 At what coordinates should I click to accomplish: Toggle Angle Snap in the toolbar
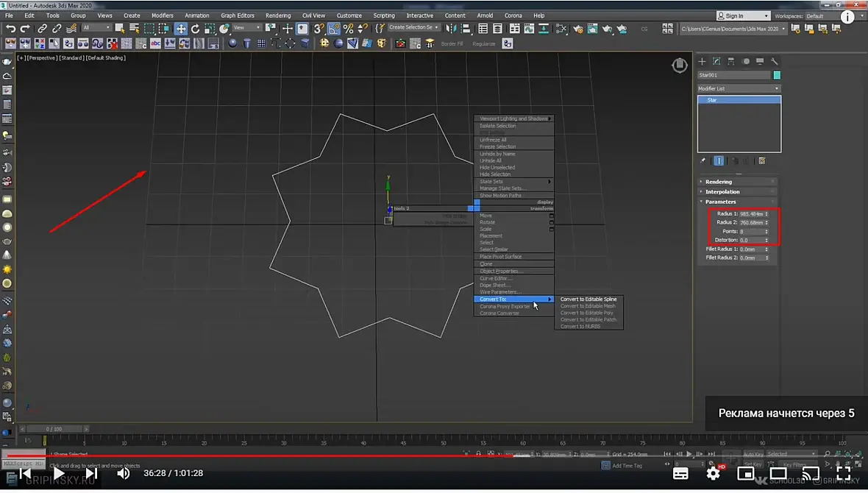[x=334, y=29]
